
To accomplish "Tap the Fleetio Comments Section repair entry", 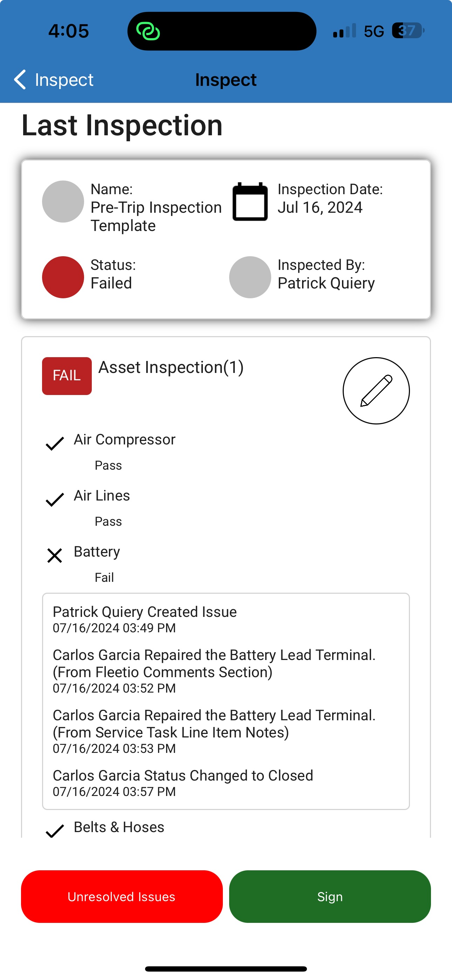I will tap(214, 670).
